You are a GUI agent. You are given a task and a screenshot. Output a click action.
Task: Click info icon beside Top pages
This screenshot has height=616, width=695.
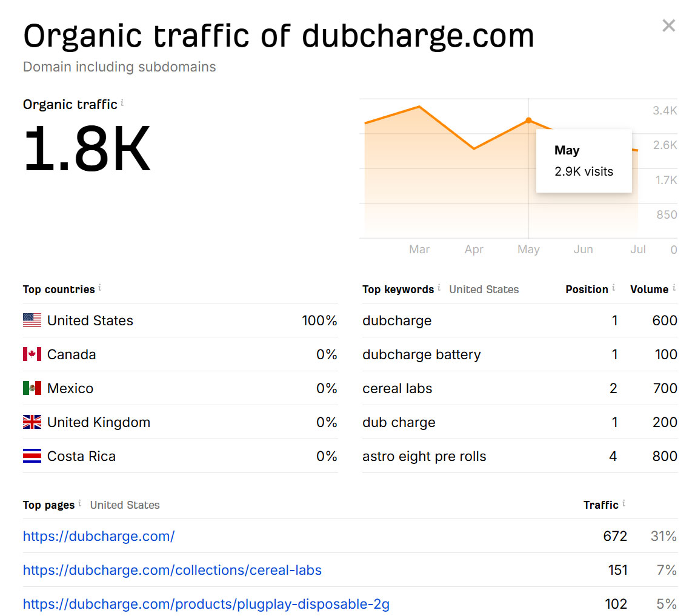79,503
